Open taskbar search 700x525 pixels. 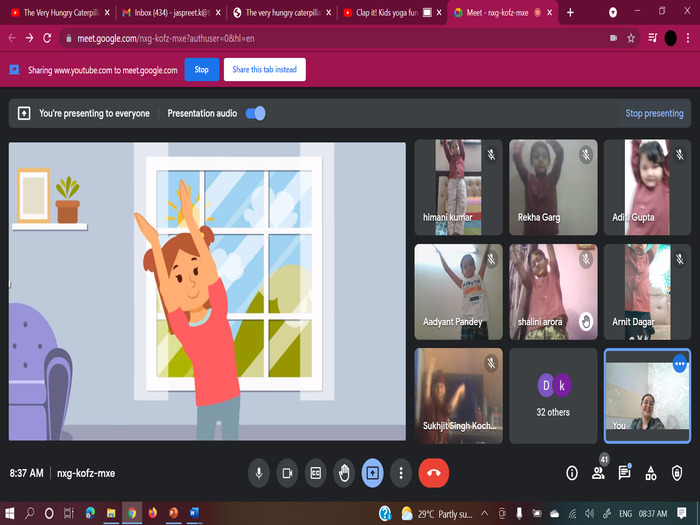pyautogui.click(x=29, y=513)
